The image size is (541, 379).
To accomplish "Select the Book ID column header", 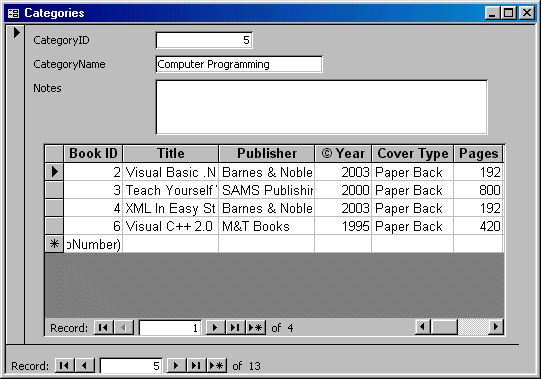I will tap(93, 154).
